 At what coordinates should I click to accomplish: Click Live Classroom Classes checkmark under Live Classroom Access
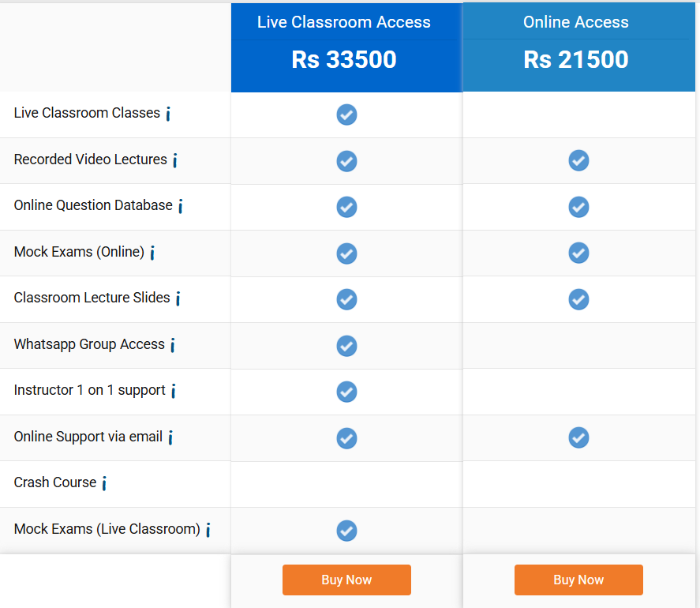click(x=346, y=114)
